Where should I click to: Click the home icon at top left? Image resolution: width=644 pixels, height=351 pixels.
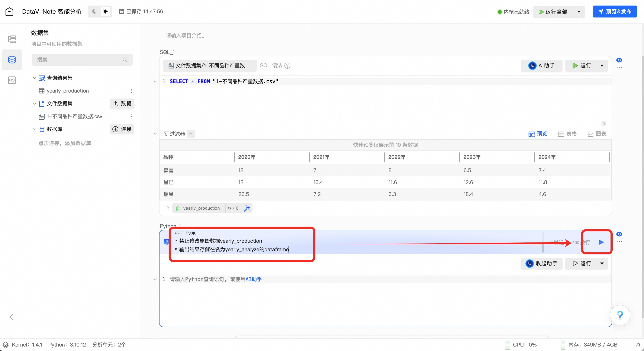coord(9,12)
